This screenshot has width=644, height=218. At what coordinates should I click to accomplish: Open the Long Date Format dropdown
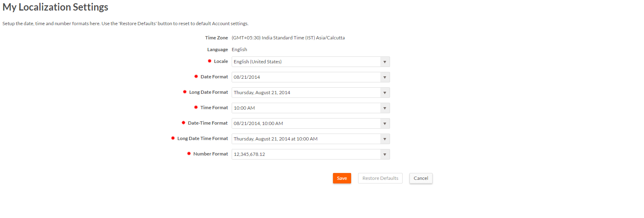tap(311, 93)
